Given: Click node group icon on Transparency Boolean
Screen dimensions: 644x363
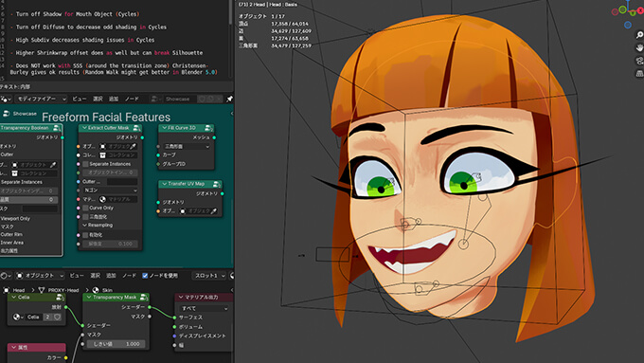Looking at the screenshot, I should pos(57,128).
